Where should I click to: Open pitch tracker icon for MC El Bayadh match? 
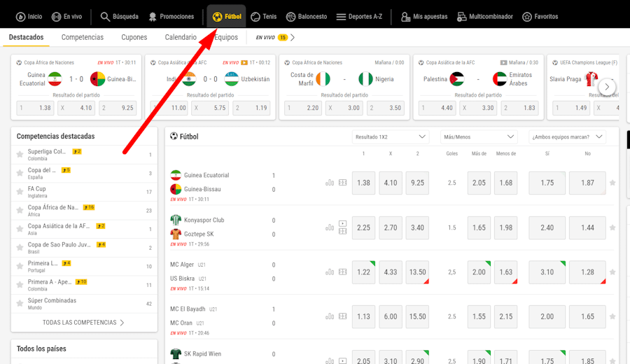pos(343,316)
